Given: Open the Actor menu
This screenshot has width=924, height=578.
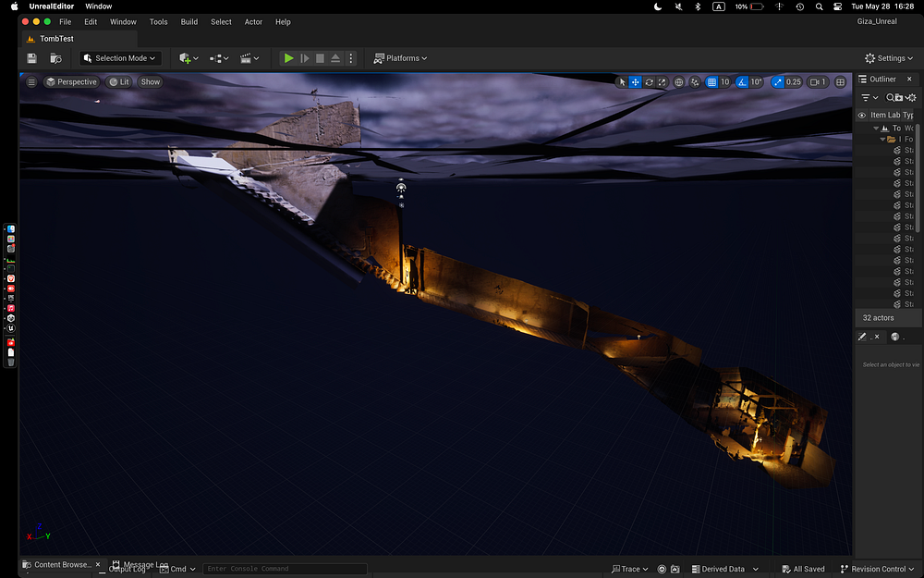Looking at the screenshot, I should pyautogui.click(x=253, y=21).
